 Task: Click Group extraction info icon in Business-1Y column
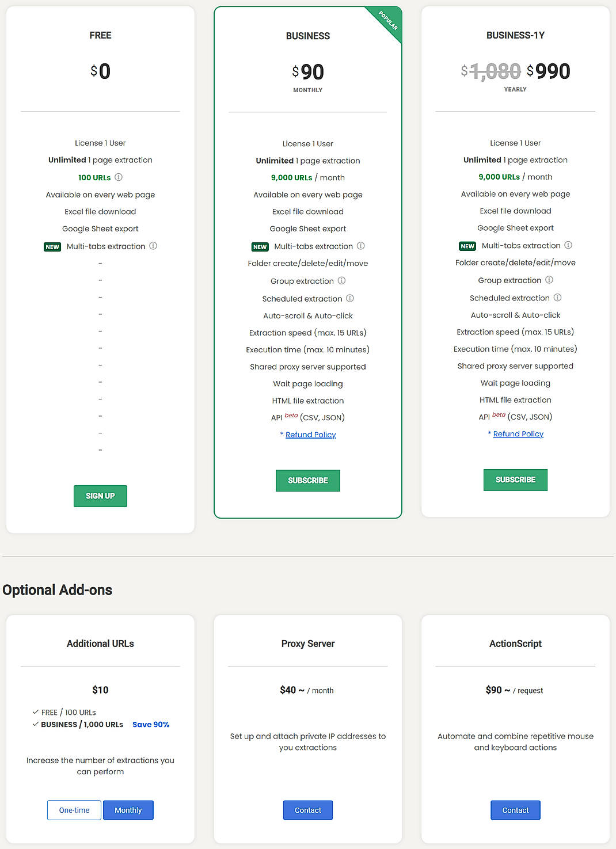(549, 280)
